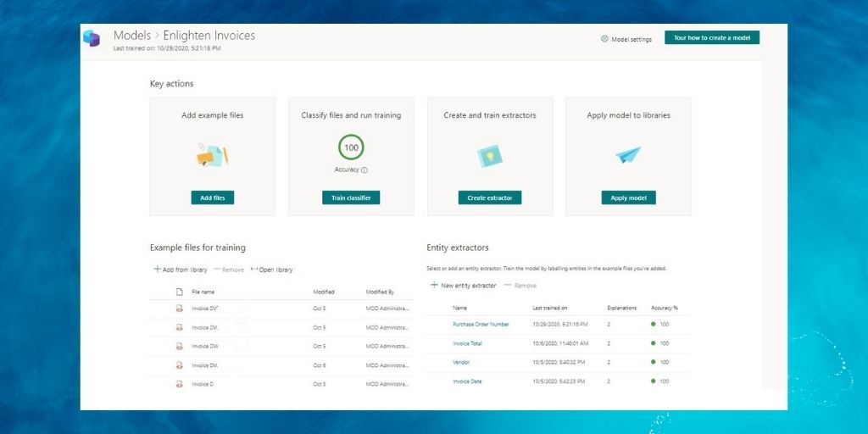Click the Name column header

point(460,308)
